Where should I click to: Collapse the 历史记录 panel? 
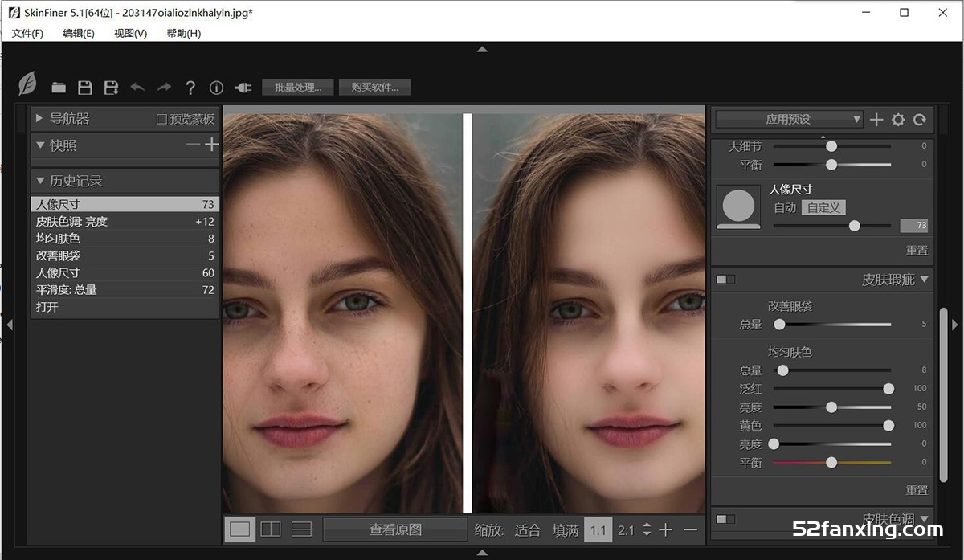(39, 181)
